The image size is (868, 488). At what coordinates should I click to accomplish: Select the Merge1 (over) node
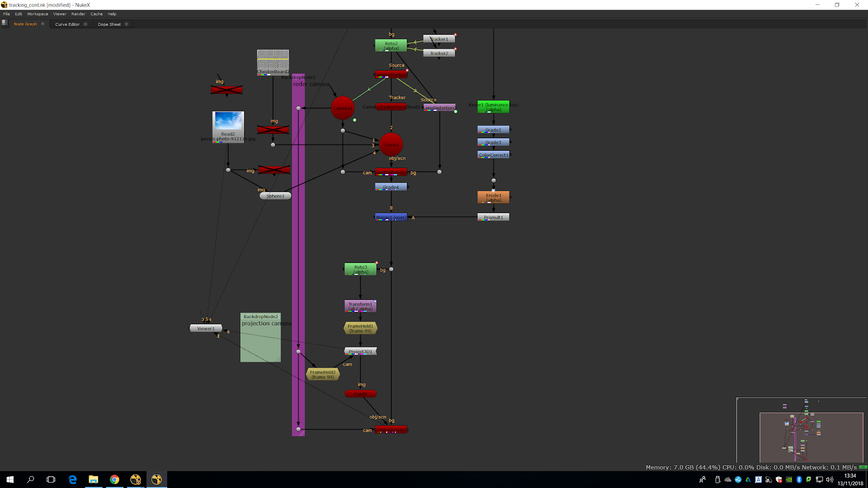pyautogui.click(x=391, y=217)
